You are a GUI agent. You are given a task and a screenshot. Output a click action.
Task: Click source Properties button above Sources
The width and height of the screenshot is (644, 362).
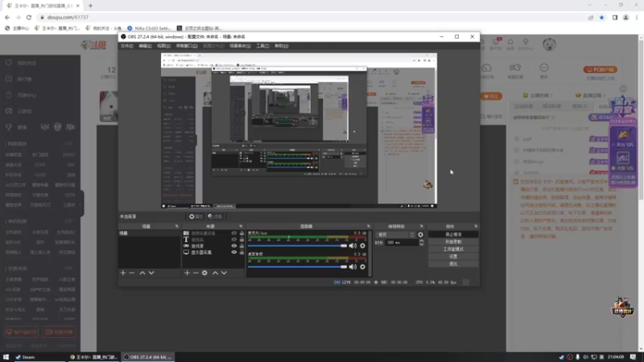click(x=196, y=216)
